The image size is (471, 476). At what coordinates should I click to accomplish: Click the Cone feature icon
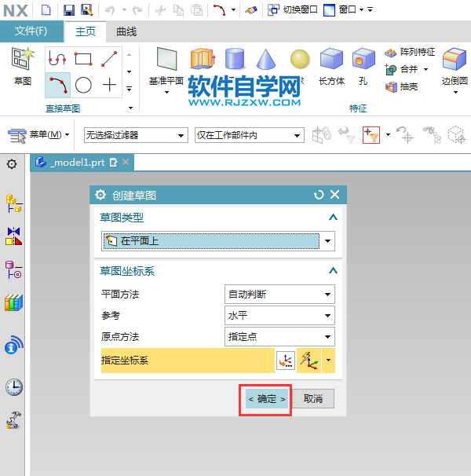point(266,59)
